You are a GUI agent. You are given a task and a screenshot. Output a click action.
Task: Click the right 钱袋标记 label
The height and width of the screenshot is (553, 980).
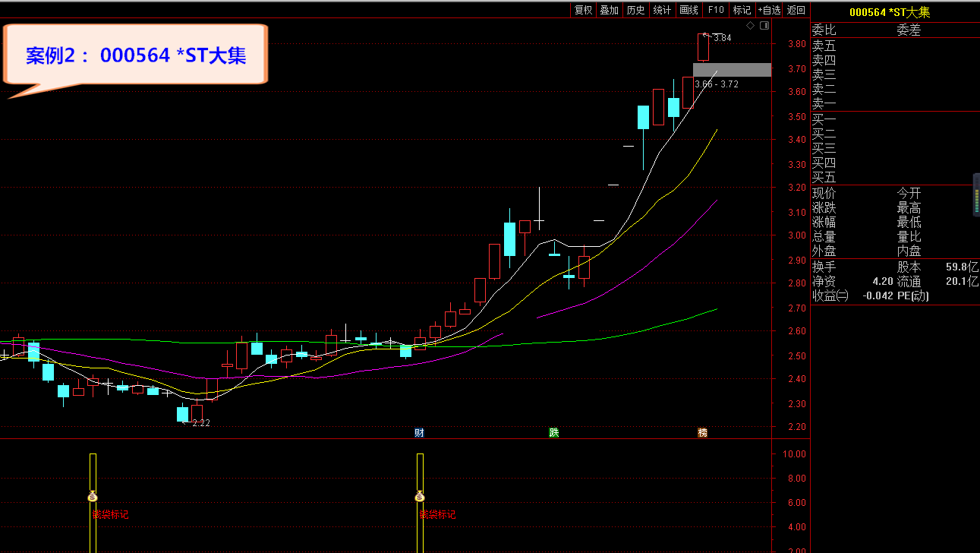pos(438,514)
